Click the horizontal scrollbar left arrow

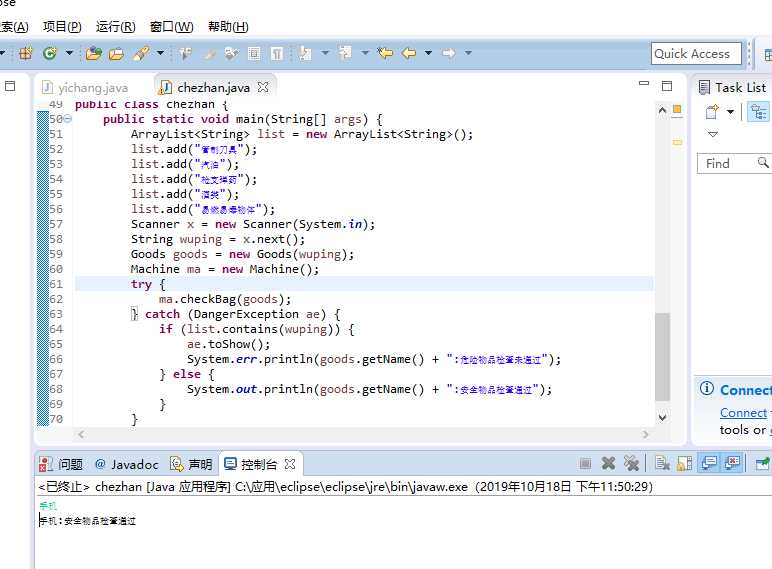pos(81,434)
